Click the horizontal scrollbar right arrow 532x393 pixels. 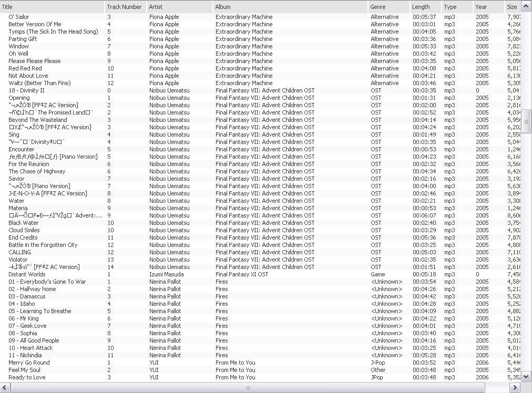[515, 388]
